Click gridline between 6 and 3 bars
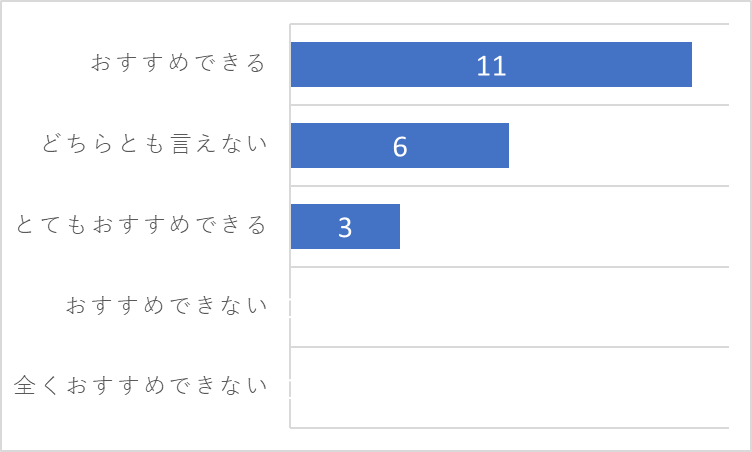Image resolution: width=752 pixels, height=452 pixels. [509, 186]
